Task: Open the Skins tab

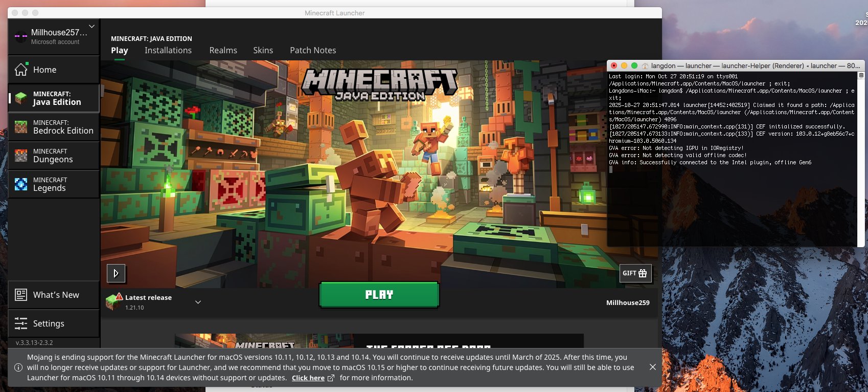Action: tap(263, 50)
